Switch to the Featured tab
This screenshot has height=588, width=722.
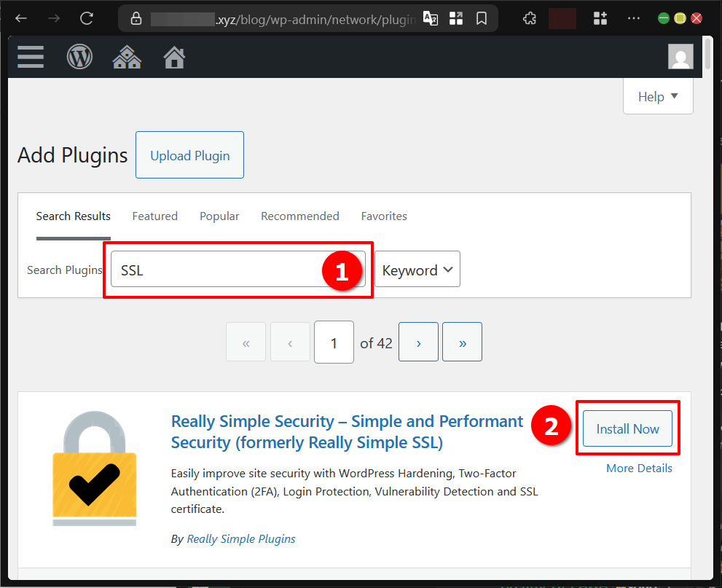(x=154, y=216)
